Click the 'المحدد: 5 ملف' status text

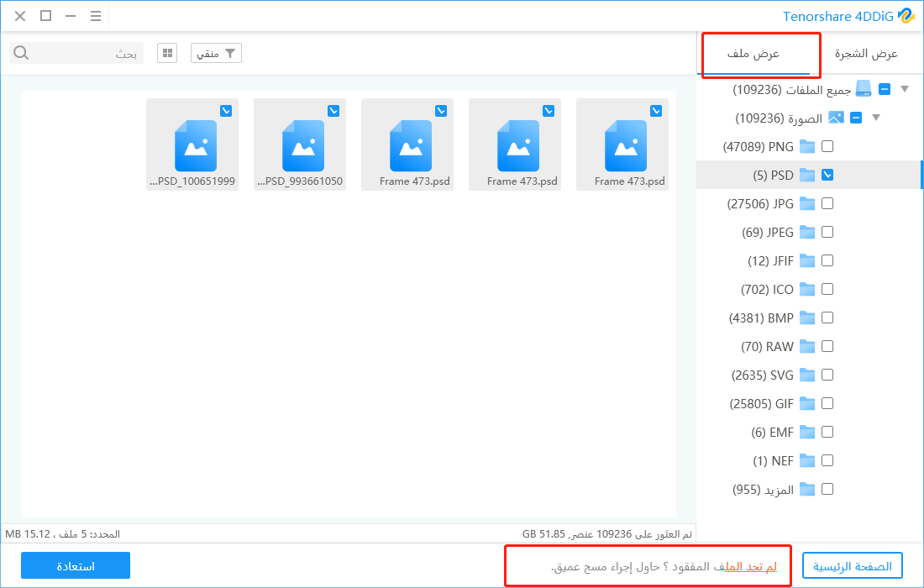(90, 534)
